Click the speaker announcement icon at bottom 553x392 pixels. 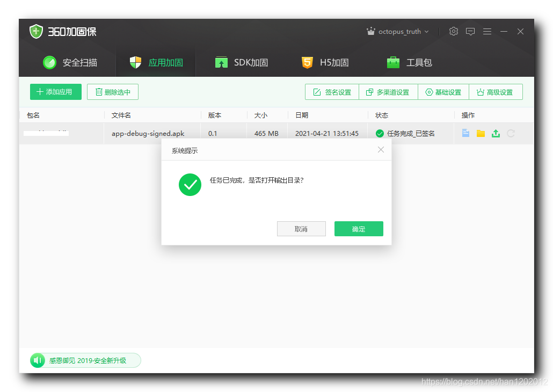click(38, 360)
